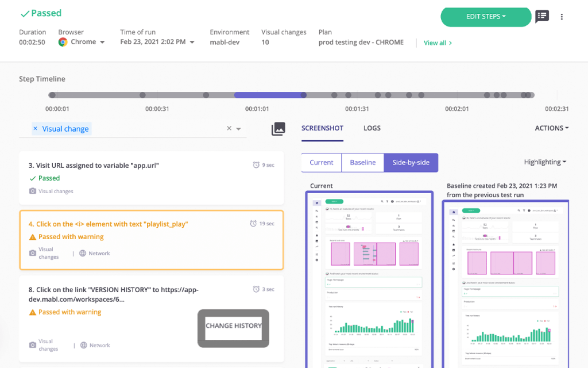Open Network globe icon on step 4
Viewport: 588px width, 368px height.
click(x=83, y=254)
